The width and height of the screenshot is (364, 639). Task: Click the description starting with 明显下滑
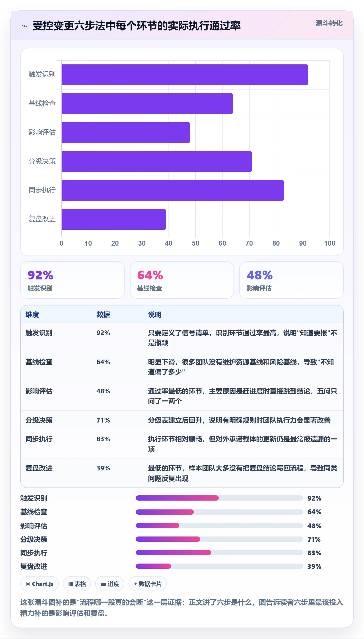241,367
